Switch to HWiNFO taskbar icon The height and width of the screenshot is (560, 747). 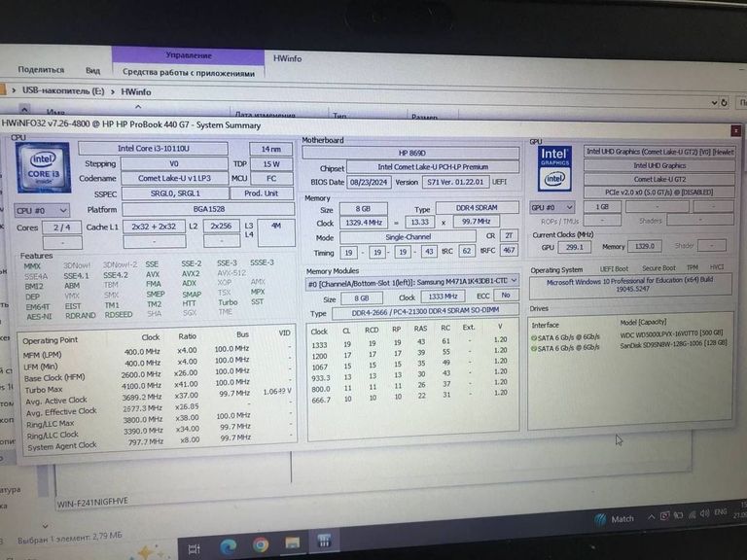click(x=324, y=541)
